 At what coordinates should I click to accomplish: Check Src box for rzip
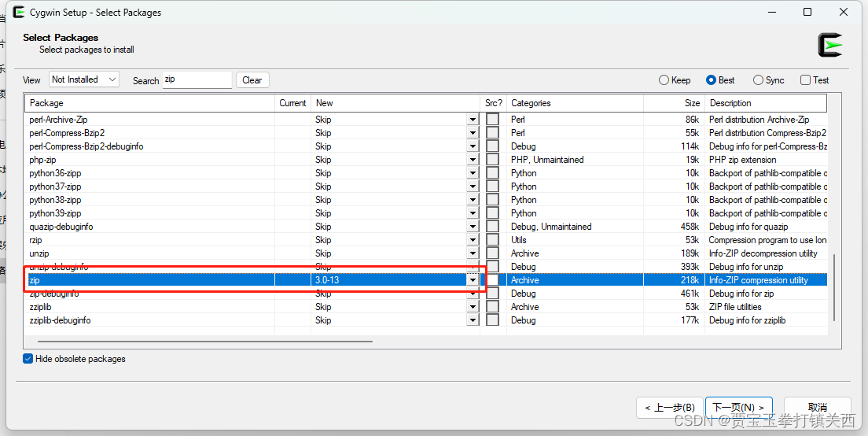coord(492,240)
